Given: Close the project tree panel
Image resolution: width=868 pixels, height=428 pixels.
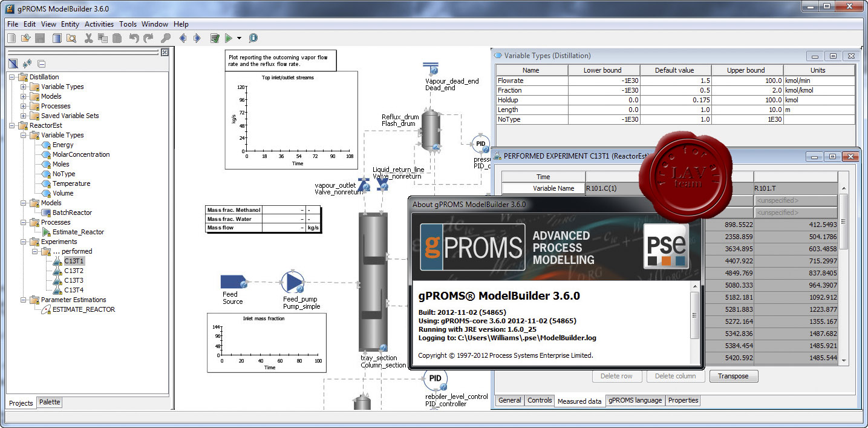Looking at the screenshot, I should (x=164, y=53).
